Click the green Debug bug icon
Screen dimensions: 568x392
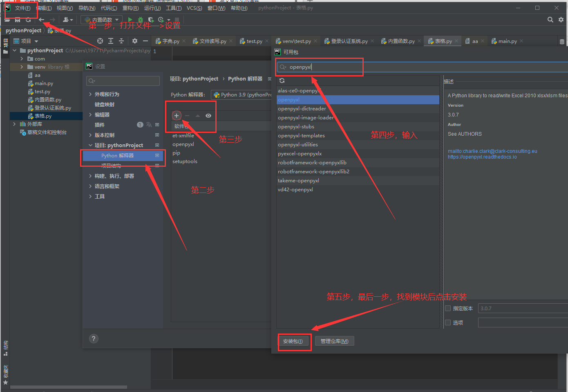(140, 20)
